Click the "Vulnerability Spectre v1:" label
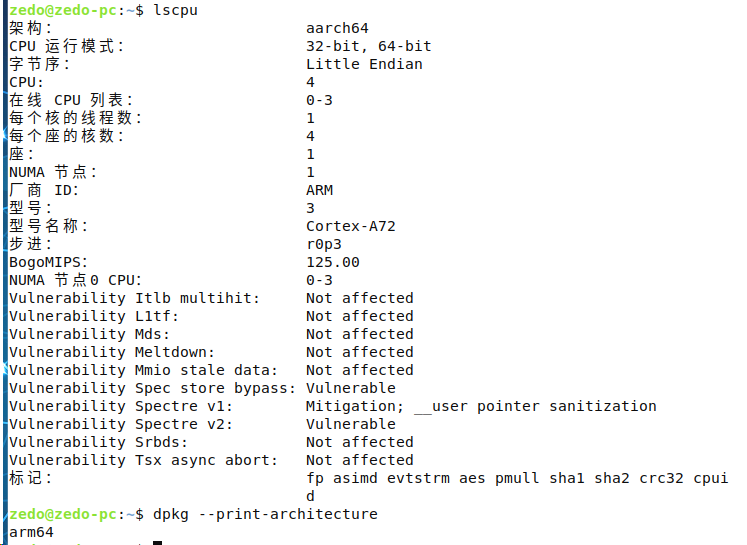The height and width of the screenshot is (545, 747). click(x=120, y=406)
